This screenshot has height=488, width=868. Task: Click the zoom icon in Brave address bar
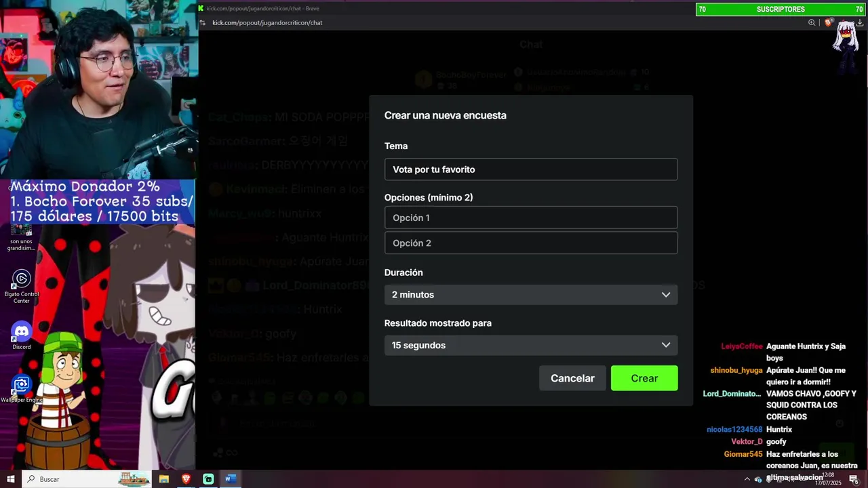tap(812, 22)
